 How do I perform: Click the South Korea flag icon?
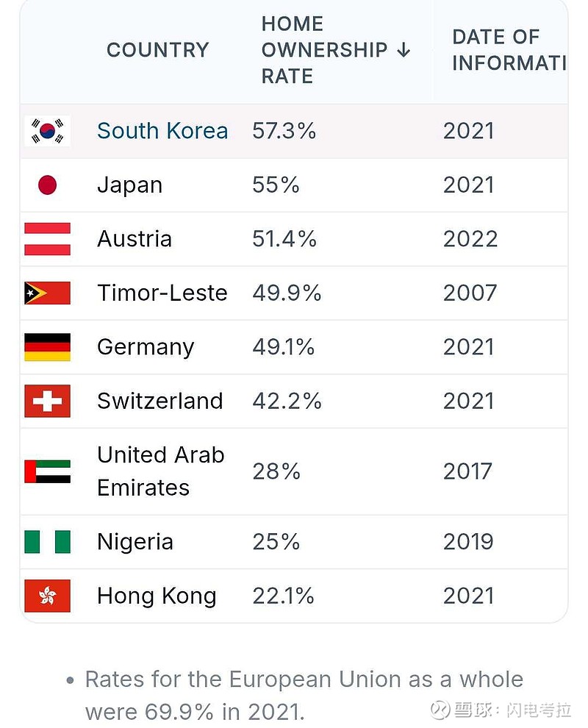(47, 130)
